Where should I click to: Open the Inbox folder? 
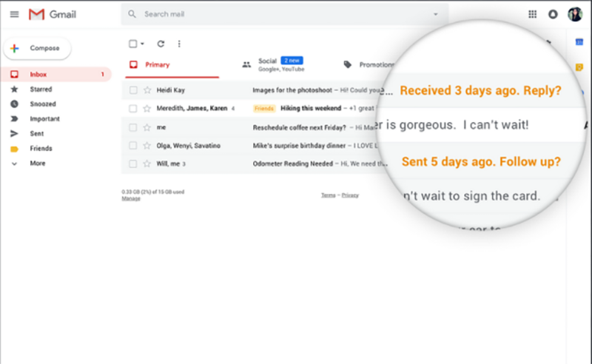56,75
